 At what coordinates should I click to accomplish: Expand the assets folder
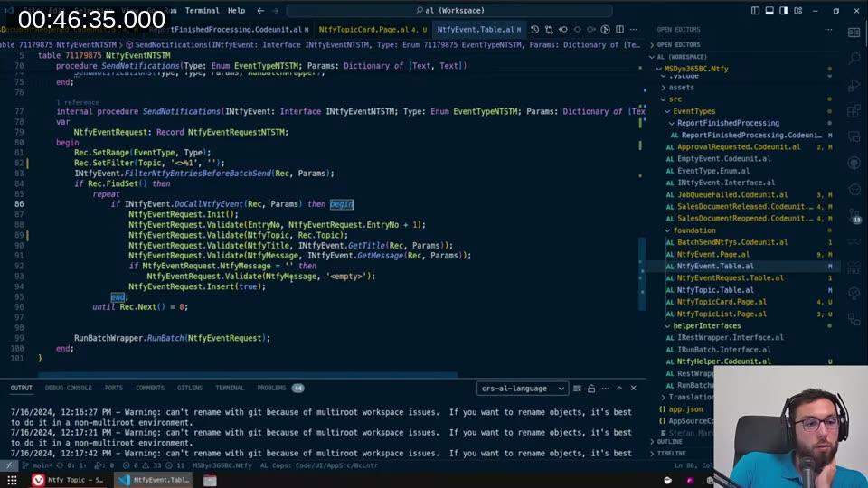coord(681,88)
